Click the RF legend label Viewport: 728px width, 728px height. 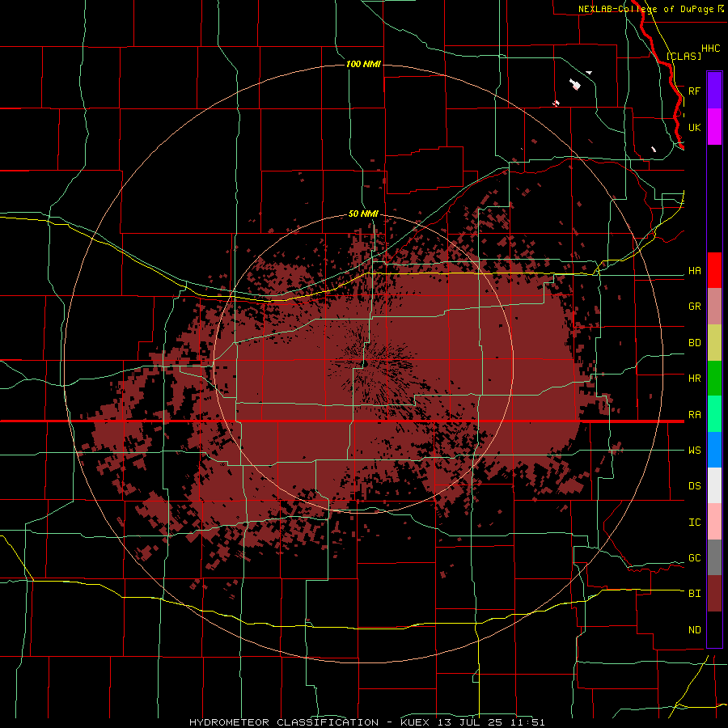tap(694, 91)
